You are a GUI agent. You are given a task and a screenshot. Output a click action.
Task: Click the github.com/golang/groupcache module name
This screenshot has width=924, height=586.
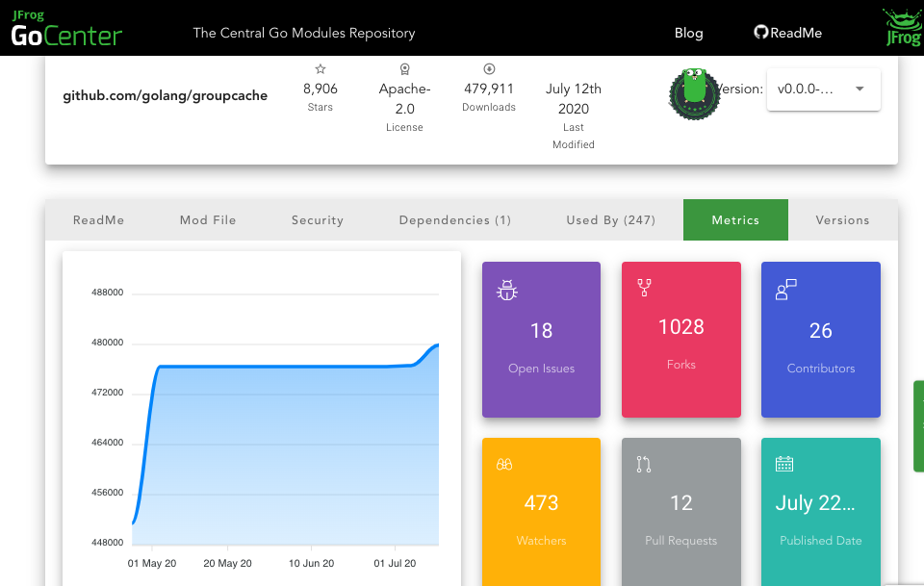(165, 95)
